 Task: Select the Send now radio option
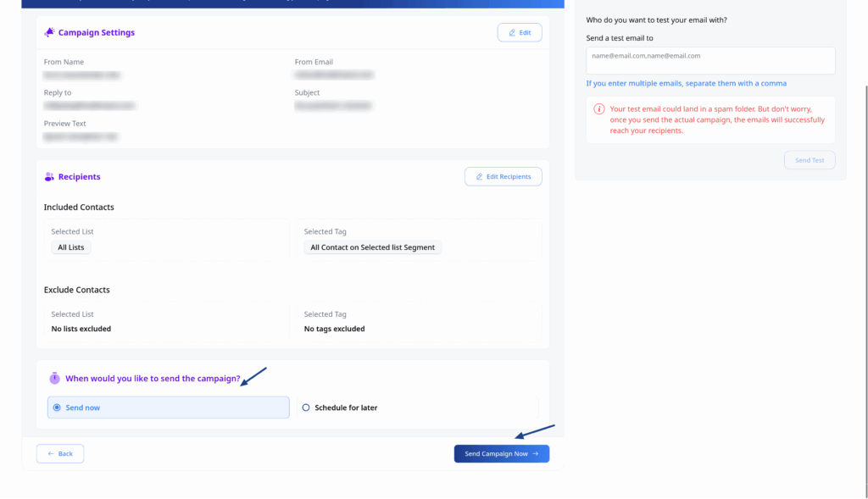click(x=57, y=408)
